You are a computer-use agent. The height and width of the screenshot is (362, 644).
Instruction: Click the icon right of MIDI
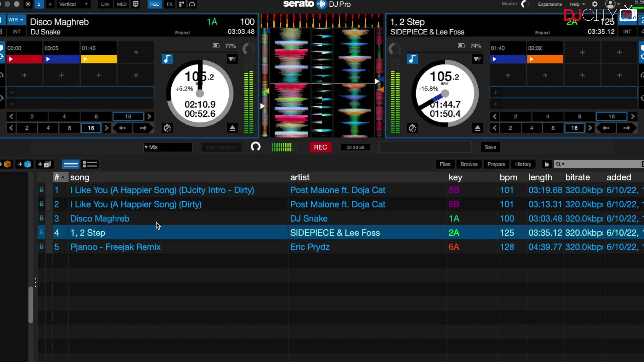[136, 4]
